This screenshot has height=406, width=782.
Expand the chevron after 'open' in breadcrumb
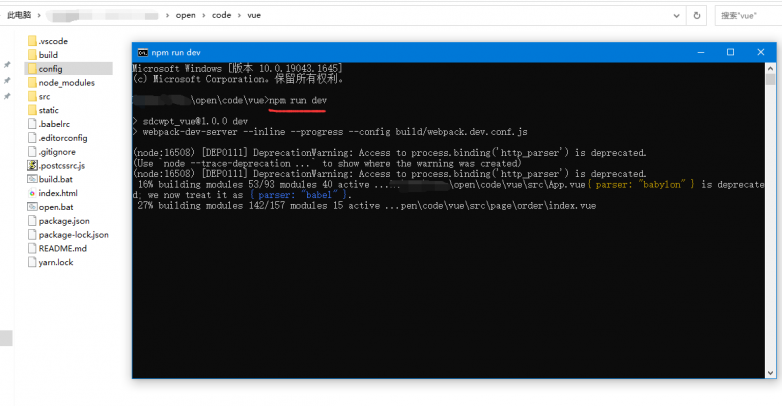(x=203, y=15)
